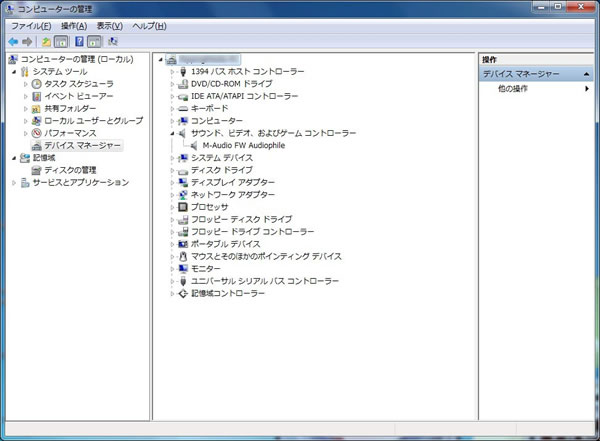Open the ファイル(F) menu

(x=31, y=25)
